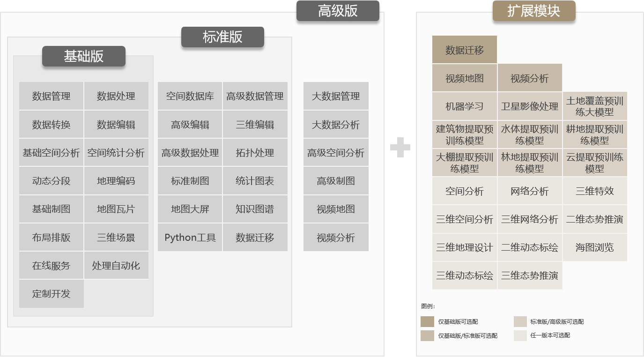Click the 任一版本可选配 legend color swatch
Viewport: 644px width, 357px height.
tap(520, 335)
